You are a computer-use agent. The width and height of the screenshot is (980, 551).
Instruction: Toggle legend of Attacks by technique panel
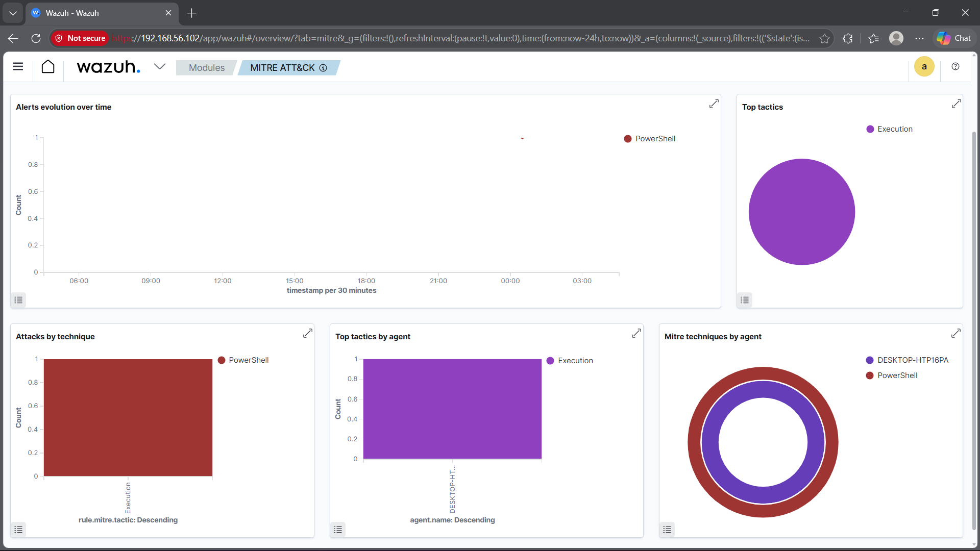(18, 530)
